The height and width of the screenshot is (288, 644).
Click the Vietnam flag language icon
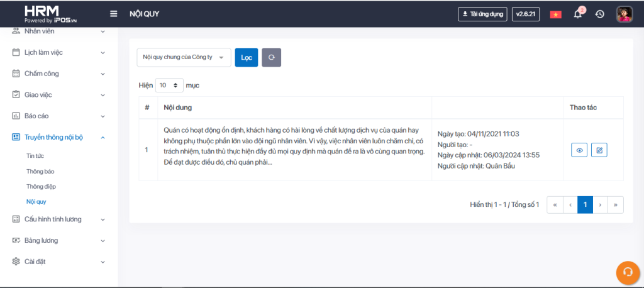tap(555, 14)
